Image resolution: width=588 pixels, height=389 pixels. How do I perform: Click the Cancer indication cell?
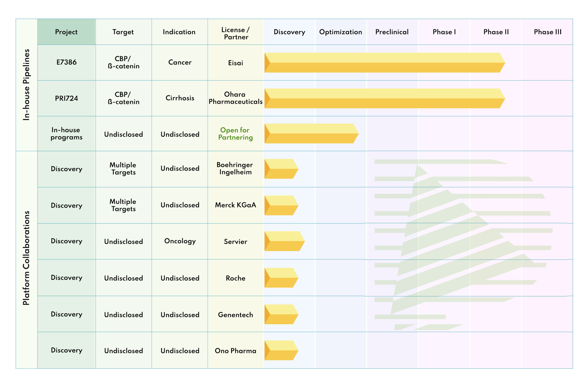(180, 62)
